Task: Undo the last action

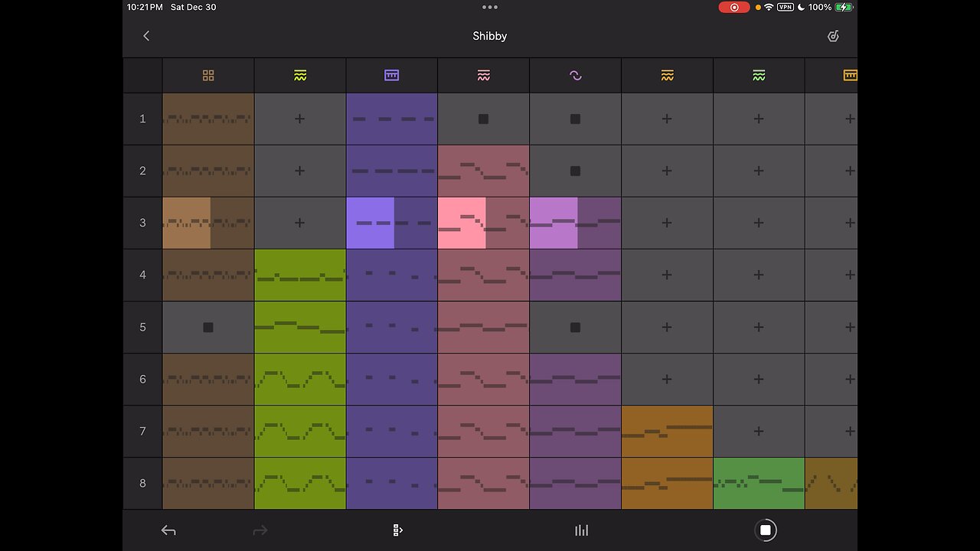Action: (168, 530)
